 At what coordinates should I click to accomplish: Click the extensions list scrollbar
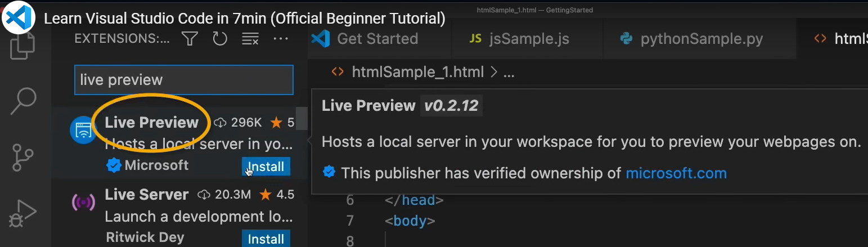[x=302, y=118]
